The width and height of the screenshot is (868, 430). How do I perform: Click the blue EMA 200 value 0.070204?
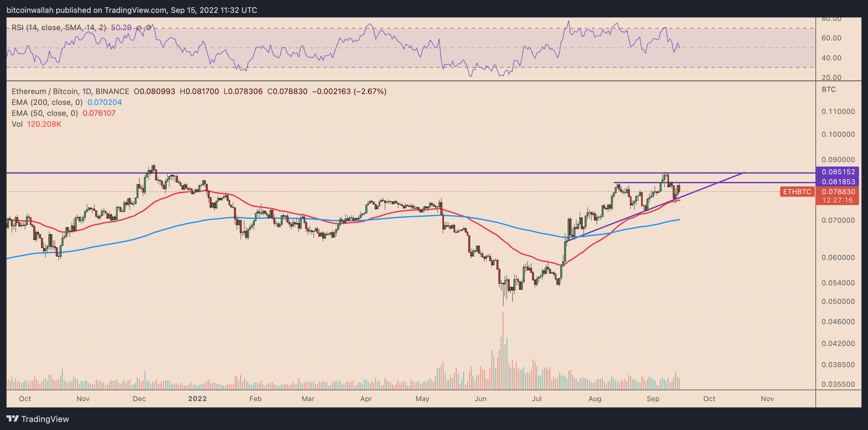(x=104, y=102)
